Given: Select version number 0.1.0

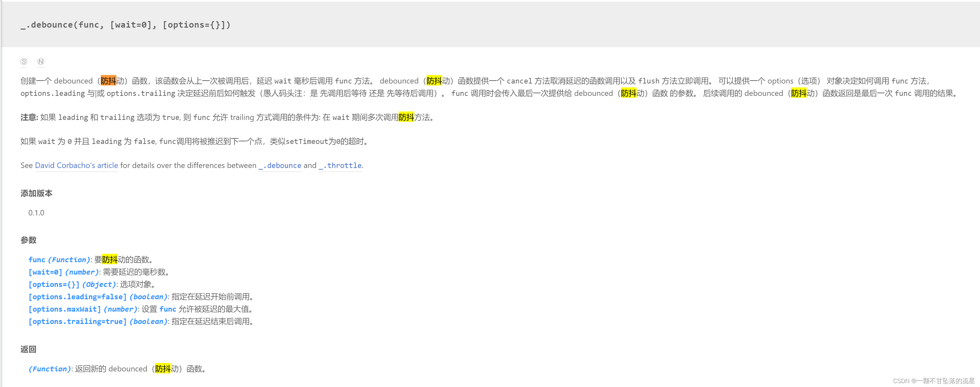Looking at the screenshot, I should [36, 213].
